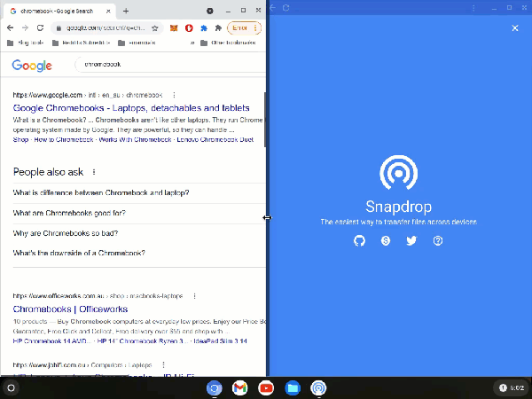Bookmark this page with the star icon

tap(155, 28)
